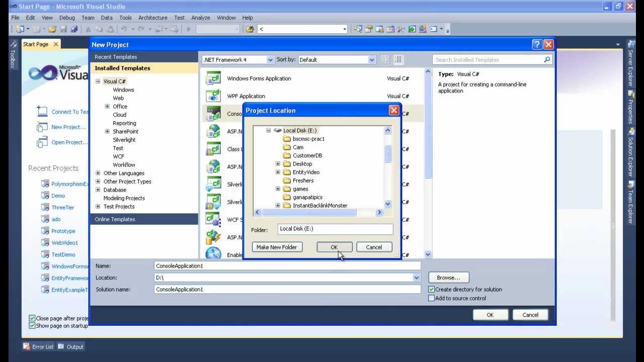Collapse the Local Disk (E:) node
Image resolution: width=644 pixels, height=362 pixels.
point(268,130)
